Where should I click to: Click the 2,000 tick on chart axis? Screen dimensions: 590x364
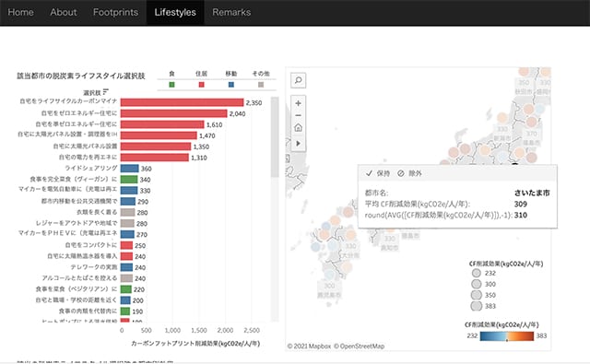click(x=225, y=330)
